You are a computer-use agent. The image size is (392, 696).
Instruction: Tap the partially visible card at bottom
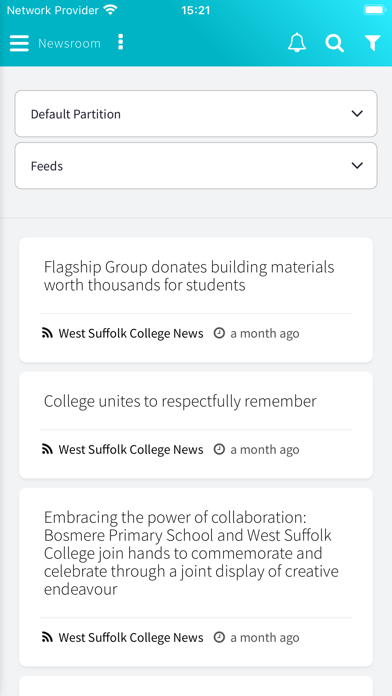(196, 686)
